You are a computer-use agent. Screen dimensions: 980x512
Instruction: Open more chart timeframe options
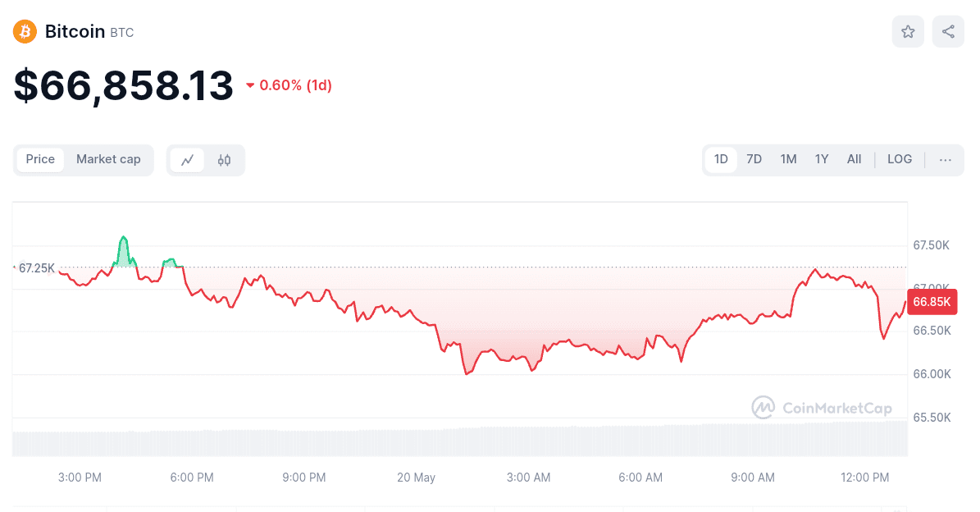(x=945, y=160)
